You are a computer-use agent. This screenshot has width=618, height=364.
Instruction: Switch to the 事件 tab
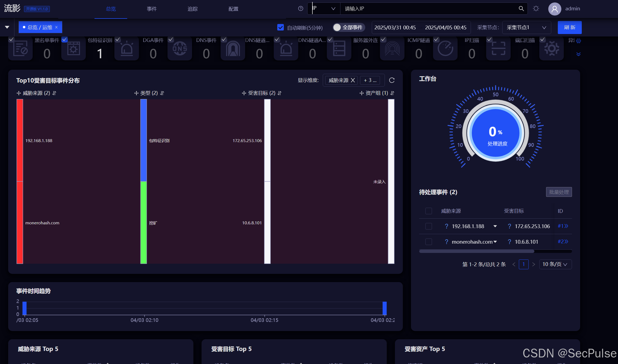(x=152, y=9)
